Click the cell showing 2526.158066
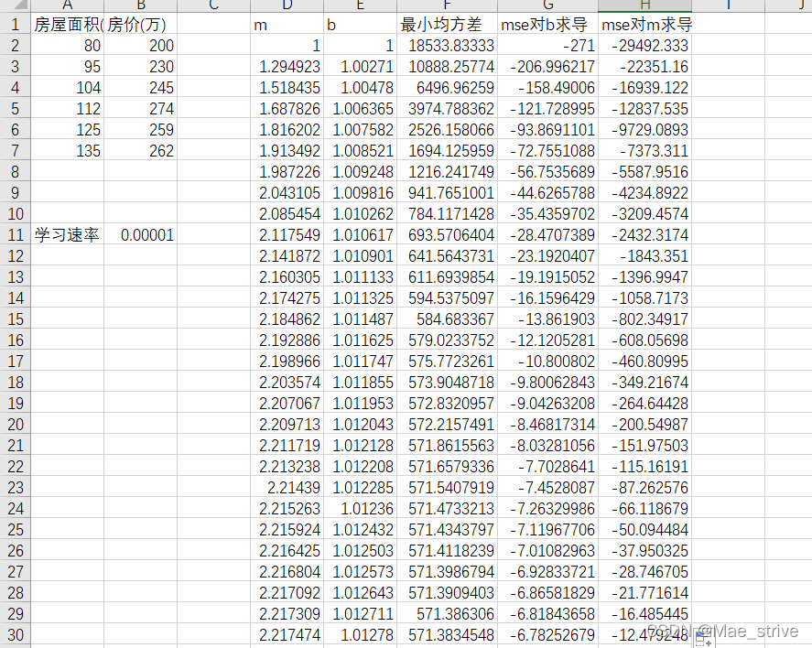This screenshot has height=648, width=812. point(448,130)
